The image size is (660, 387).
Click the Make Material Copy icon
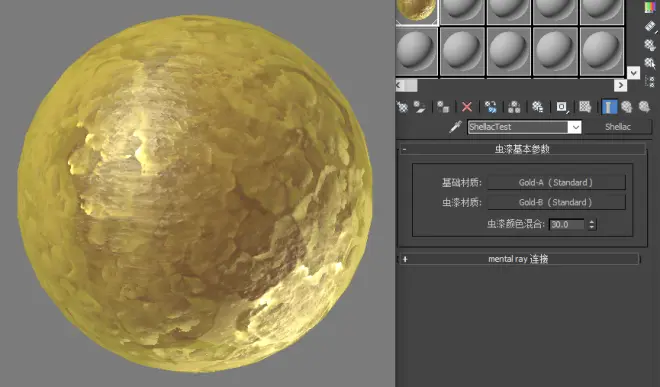[490, 107]
